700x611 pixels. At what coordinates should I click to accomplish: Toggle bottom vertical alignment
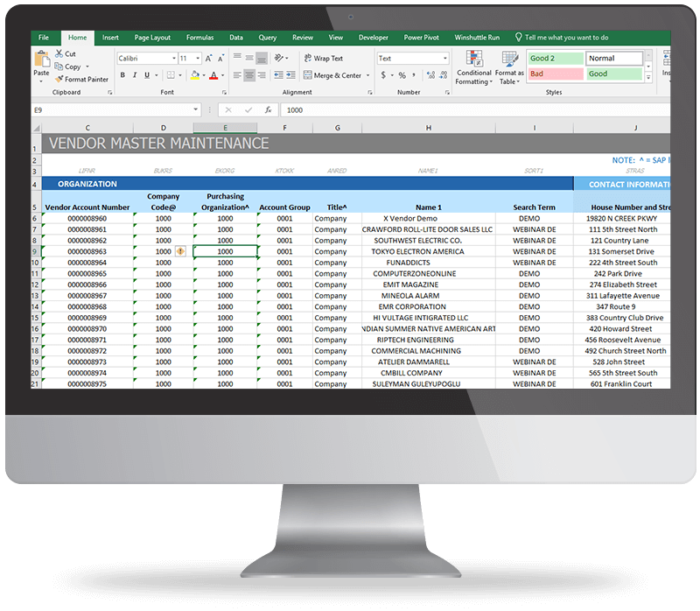pyautogui.click(x=262, y=58)
